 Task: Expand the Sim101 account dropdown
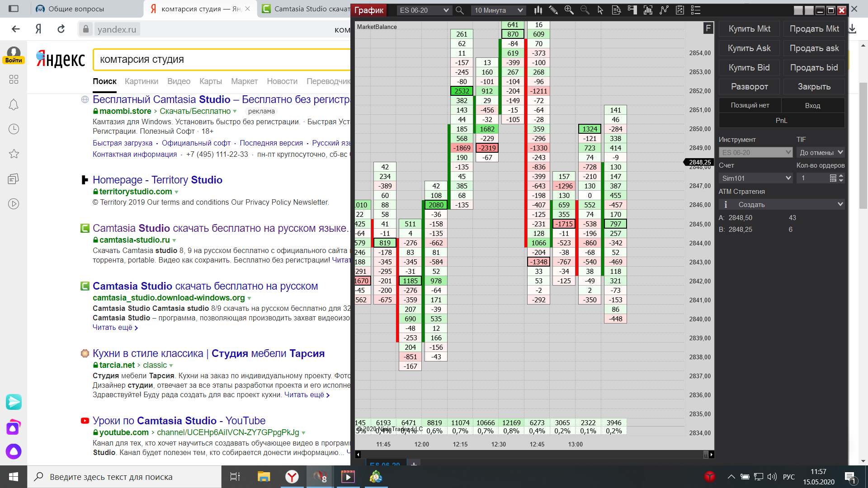(755, 178)
